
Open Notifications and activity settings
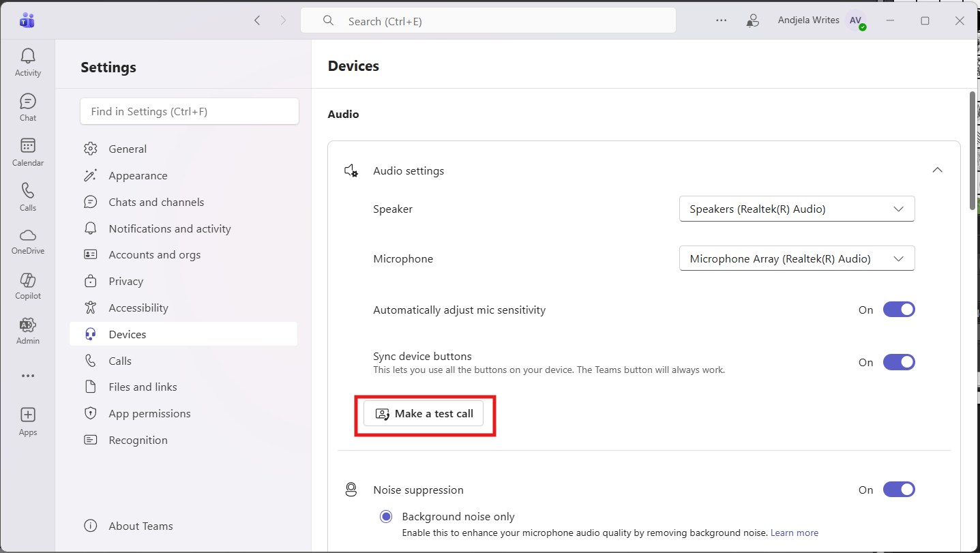coord(170,228)
